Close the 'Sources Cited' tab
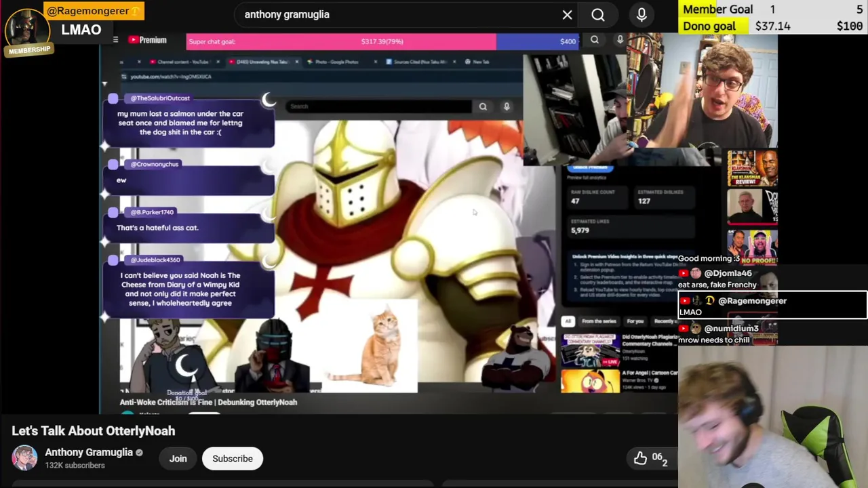Viewport: 868px width, 488px height. click(x=454, y=62)
